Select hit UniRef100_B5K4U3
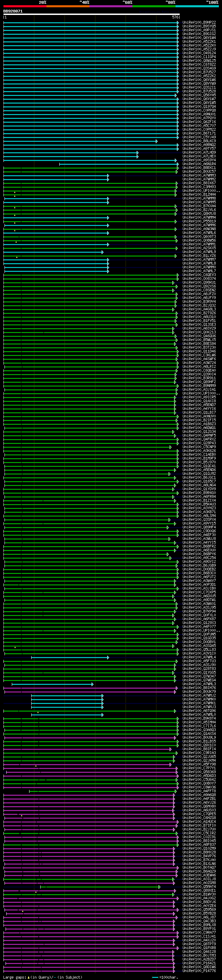 pyautogui.click(x=199, y=504)
